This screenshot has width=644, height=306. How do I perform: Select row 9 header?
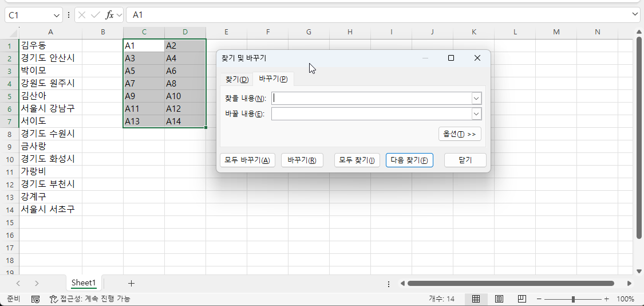click(10, 147)
